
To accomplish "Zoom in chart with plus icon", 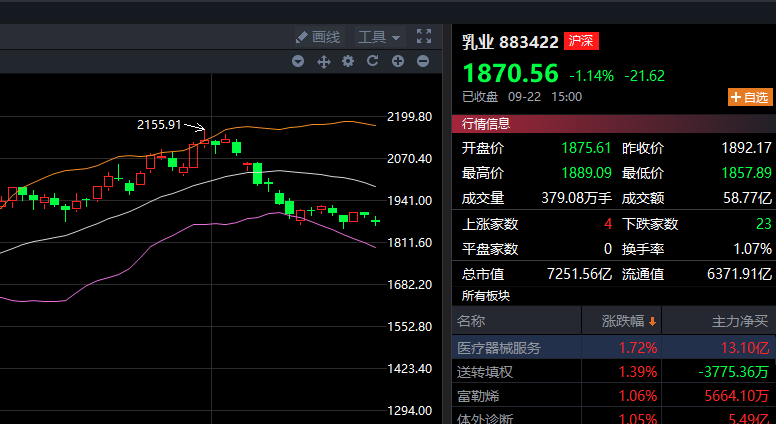I will pos(398,61).
